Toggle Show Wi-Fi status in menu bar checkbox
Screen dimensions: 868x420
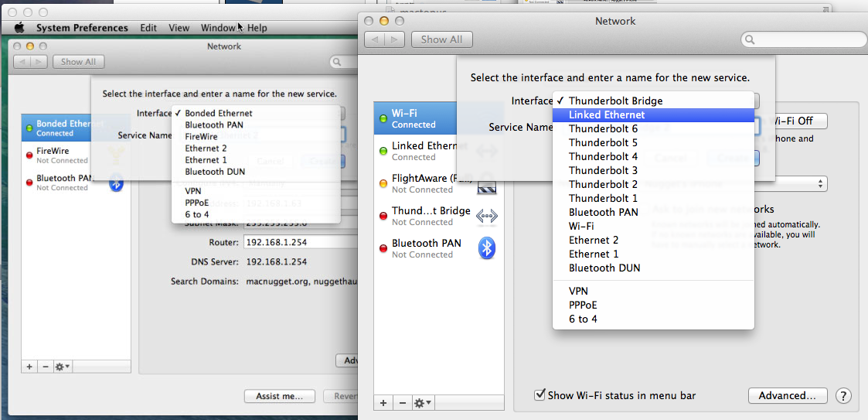[540, 395]
